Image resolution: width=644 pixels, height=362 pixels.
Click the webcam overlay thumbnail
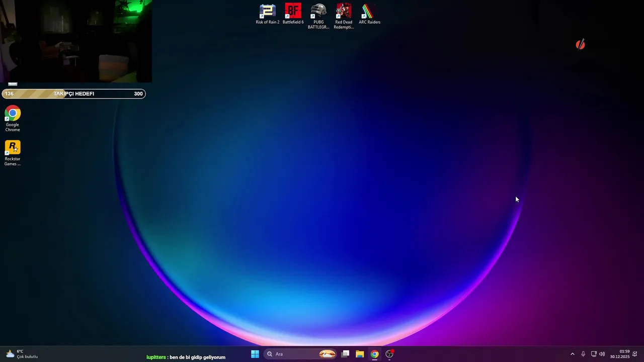(76, 41)
